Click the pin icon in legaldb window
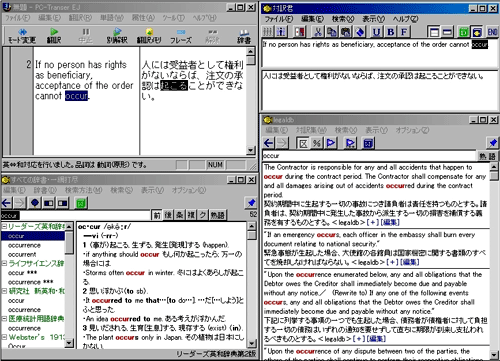Screen dimensions: 500x361 click(x=492, y=143)
